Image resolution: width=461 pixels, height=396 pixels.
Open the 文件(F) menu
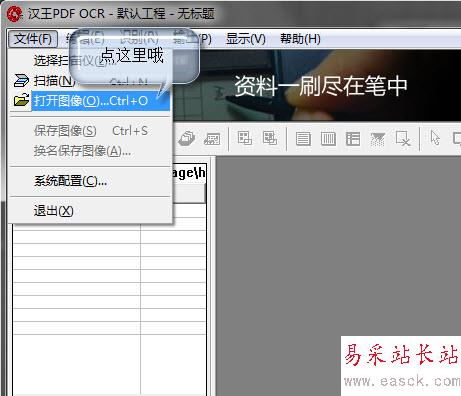click(33, 39)
